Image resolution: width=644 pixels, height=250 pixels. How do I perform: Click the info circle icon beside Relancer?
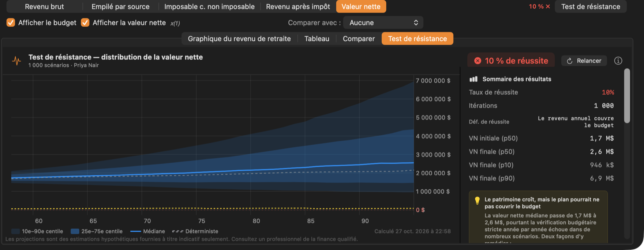coord(618,61)
